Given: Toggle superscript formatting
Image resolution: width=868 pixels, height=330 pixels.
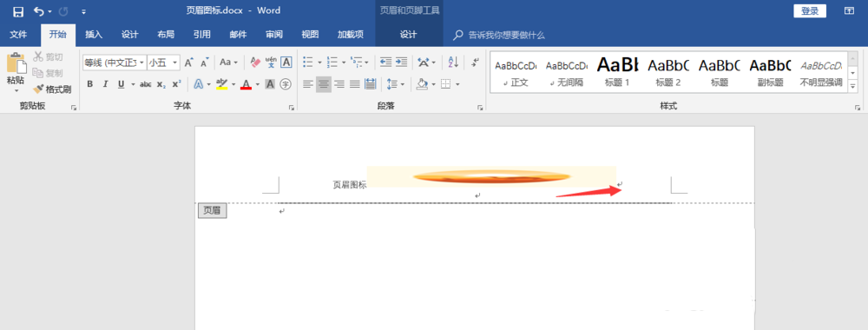Looking at the screenshot, I should coord(176,84).
